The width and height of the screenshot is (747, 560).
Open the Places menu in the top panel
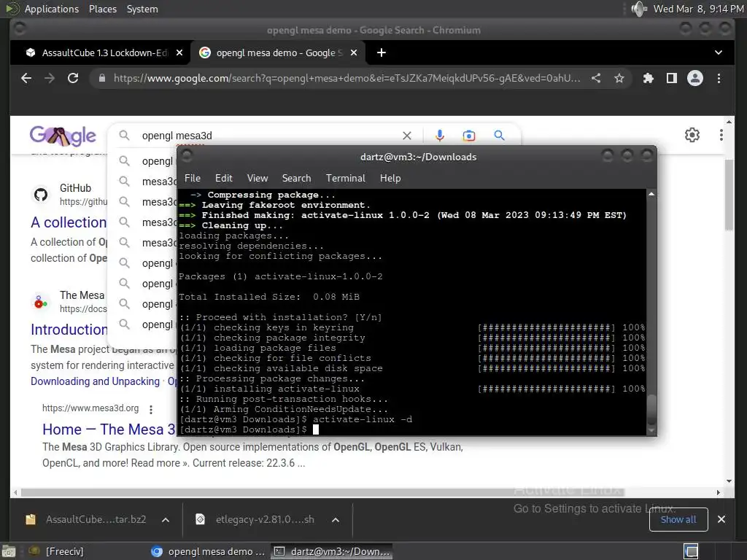pos(102,9)
